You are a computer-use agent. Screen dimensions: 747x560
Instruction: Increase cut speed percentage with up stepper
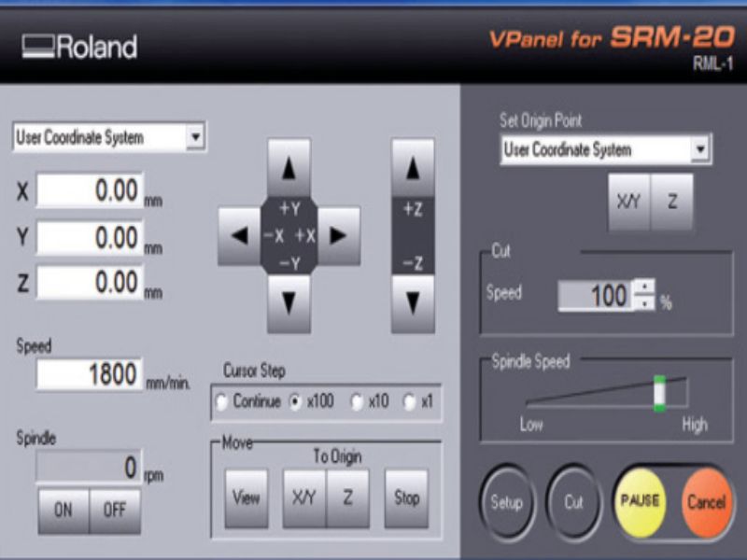[644, 287]
